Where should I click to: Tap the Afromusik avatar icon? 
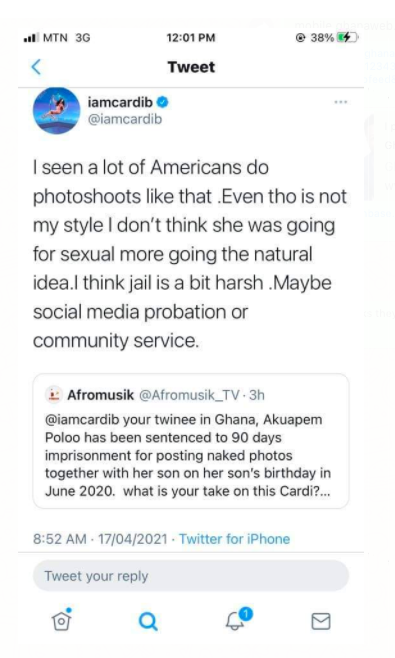53,395
